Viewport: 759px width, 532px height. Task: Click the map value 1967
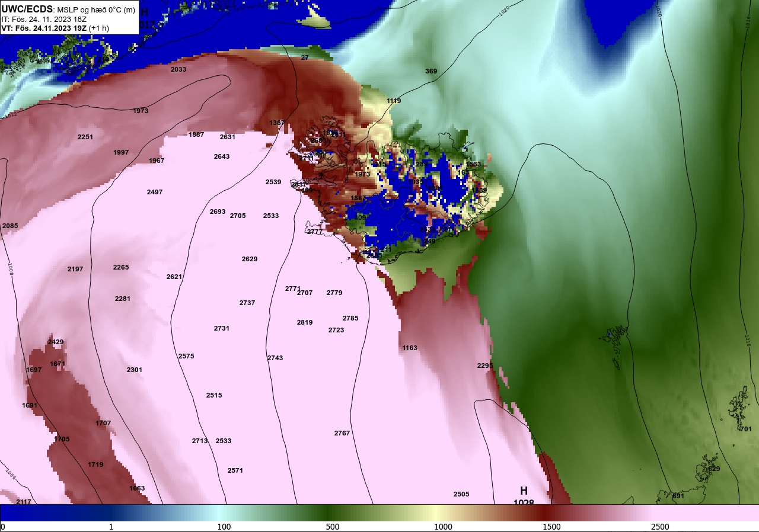[157, 161]
